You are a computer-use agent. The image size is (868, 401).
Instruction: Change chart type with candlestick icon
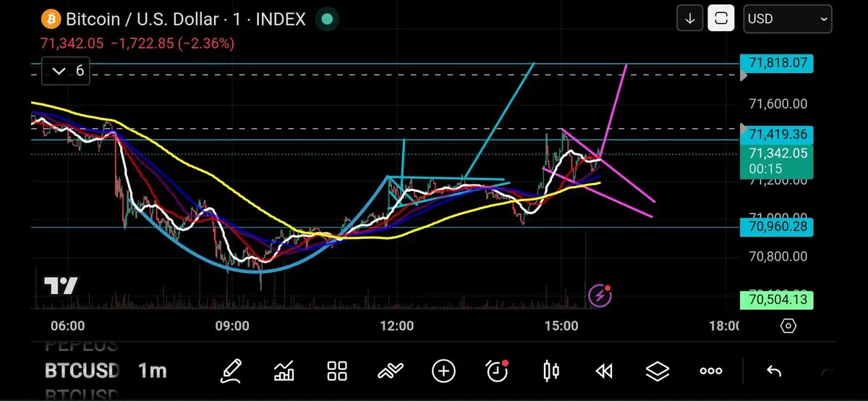[x=550, y=371]
